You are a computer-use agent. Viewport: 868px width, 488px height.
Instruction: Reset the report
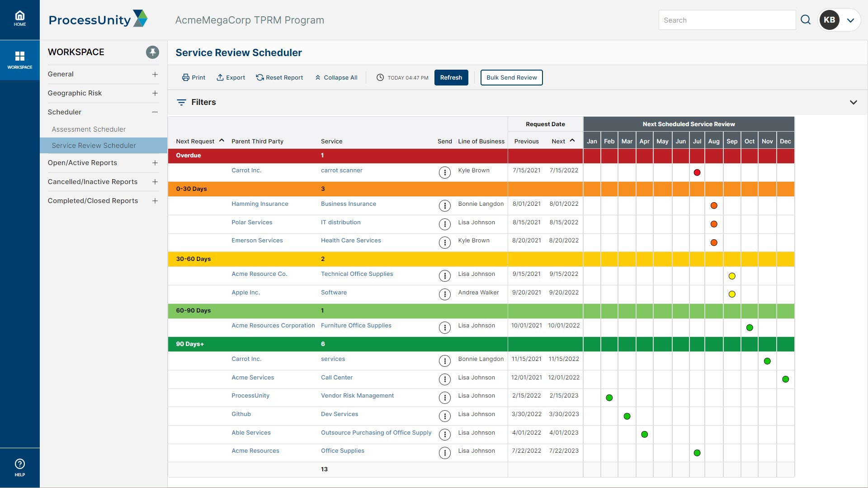[x=279, y=78]
